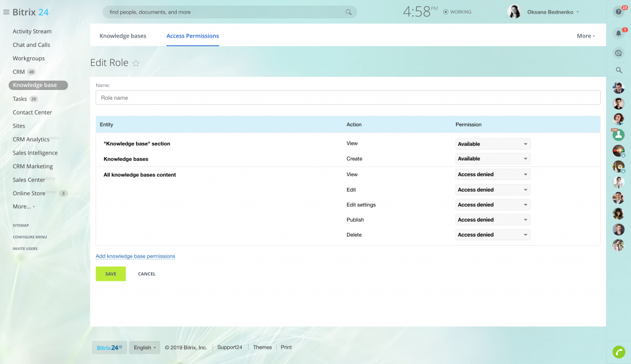Click the hamburger menu icon beside Bitrix 24

pos(6,12)
